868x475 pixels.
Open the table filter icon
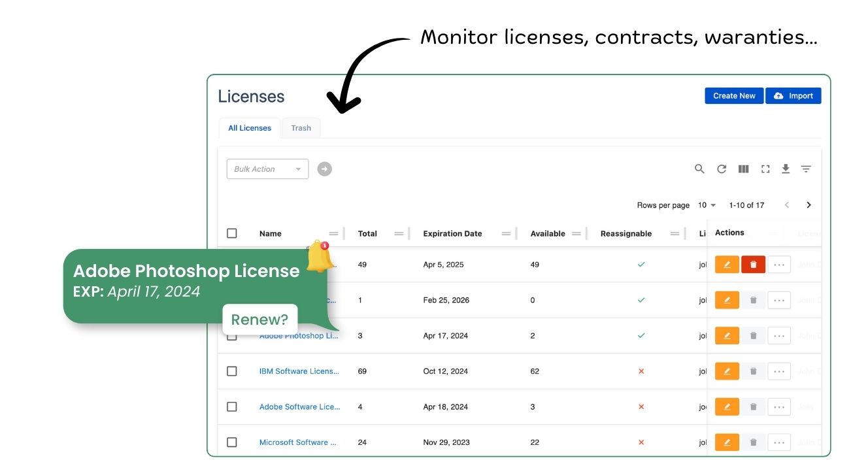806,169
